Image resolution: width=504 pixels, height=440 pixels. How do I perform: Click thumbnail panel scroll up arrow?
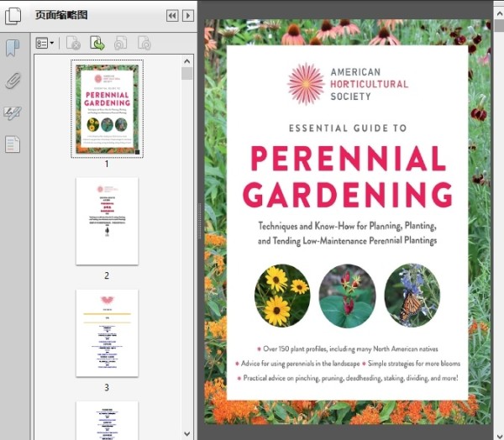187,61
